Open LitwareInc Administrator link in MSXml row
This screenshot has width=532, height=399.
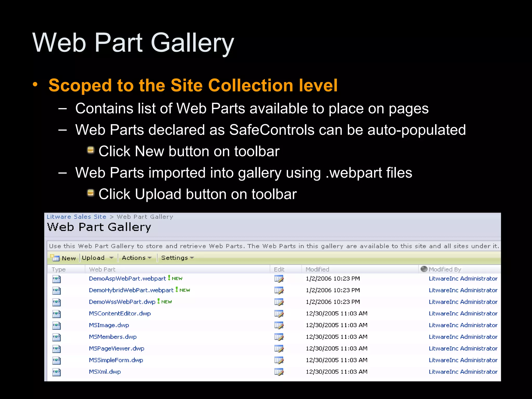[463, 372]
